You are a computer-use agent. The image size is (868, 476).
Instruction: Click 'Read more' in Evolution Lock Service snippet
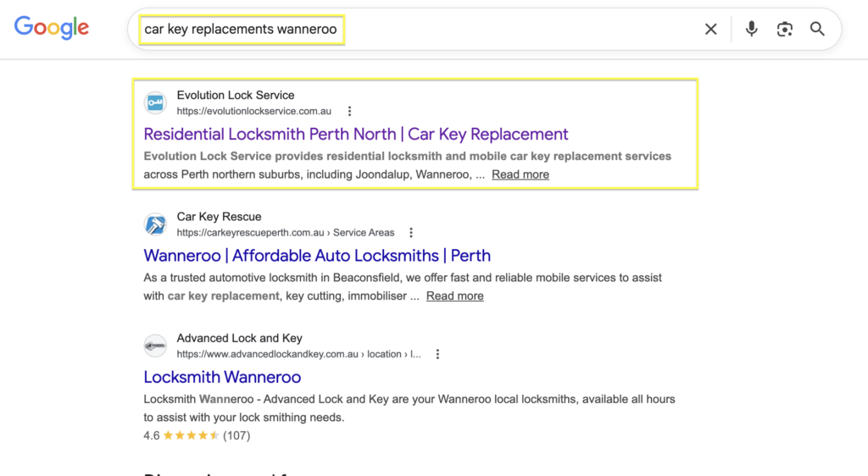(520, 174)
